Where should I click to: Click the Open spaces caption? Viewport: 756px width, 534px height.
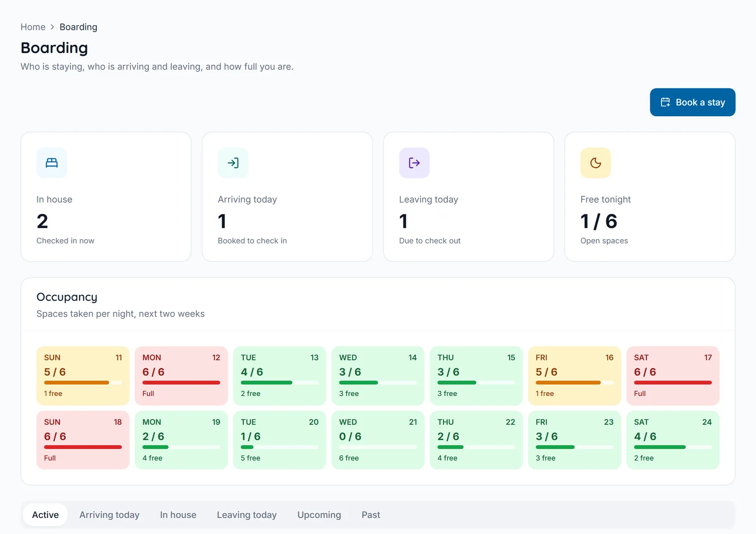(x=604, y=241)
